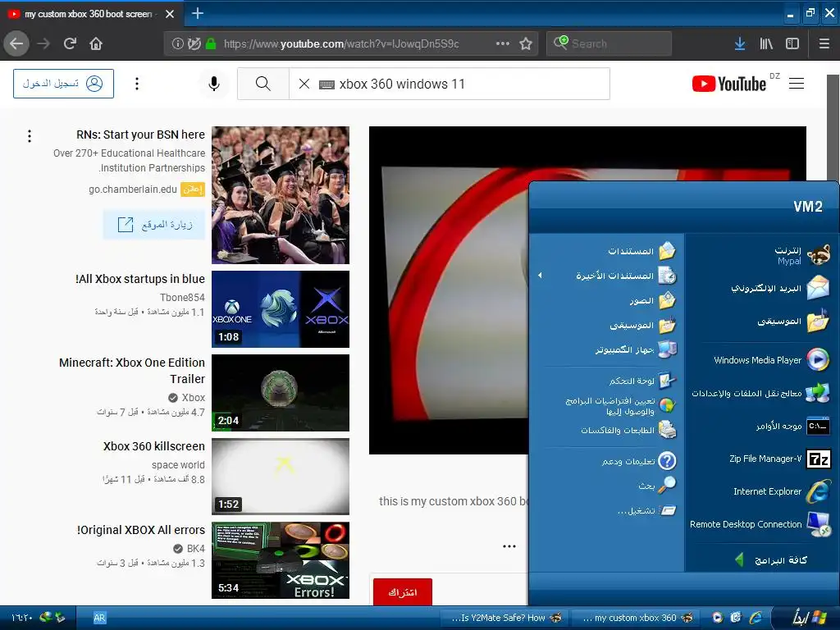Click the YouTube sign-in button

tap(63, 84)
